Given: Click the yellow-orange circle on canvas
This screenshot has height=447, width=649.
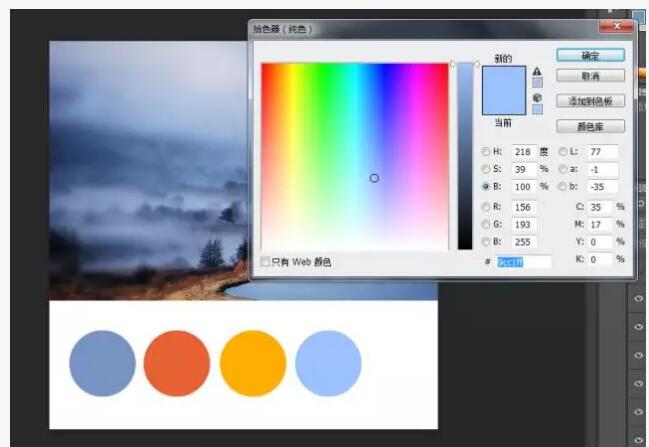Looking at the screenshot, I should tap(253, 363).
